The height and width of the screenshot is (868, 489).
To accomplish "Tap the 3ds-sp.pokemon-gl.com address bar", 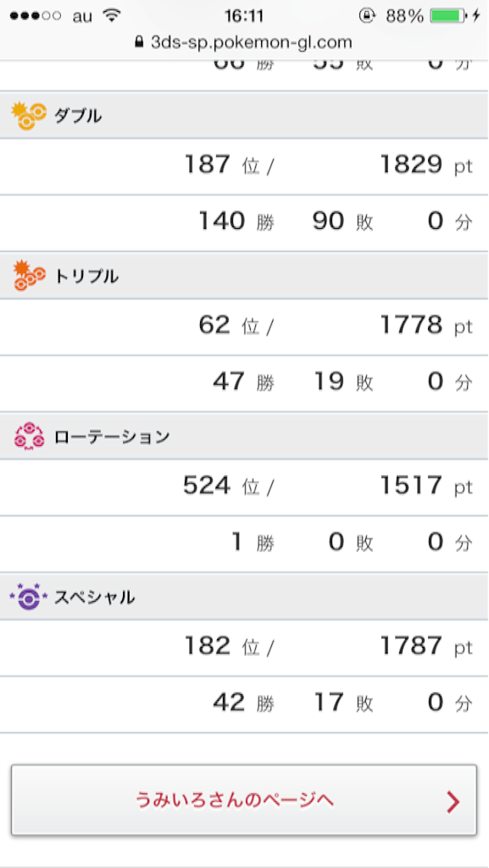I will [x=244, y=42].
